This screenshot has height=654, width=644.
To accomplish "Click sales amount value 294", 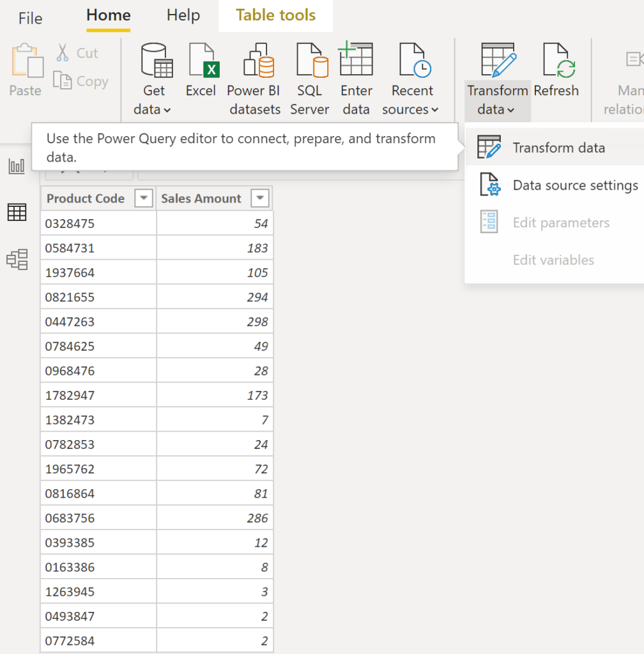I will click(x=257, y=298).
